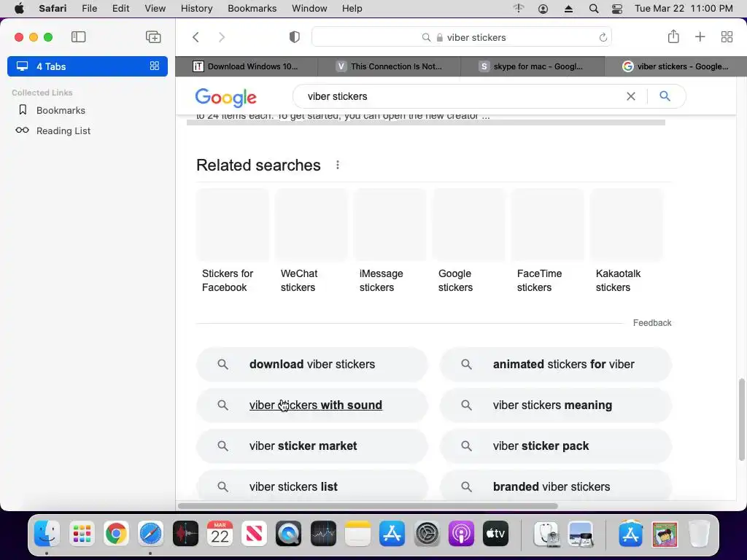Image resolution: width=747 pixels, height=560 pixels.
Task: Open Launchpad from the Dock
Action: (x=82, y=533)
